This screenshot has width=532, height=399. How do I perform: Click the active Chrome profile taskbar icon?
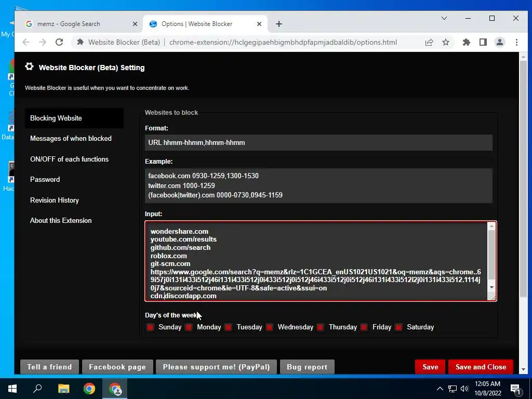pyautogui.click(x=115, y=389)
